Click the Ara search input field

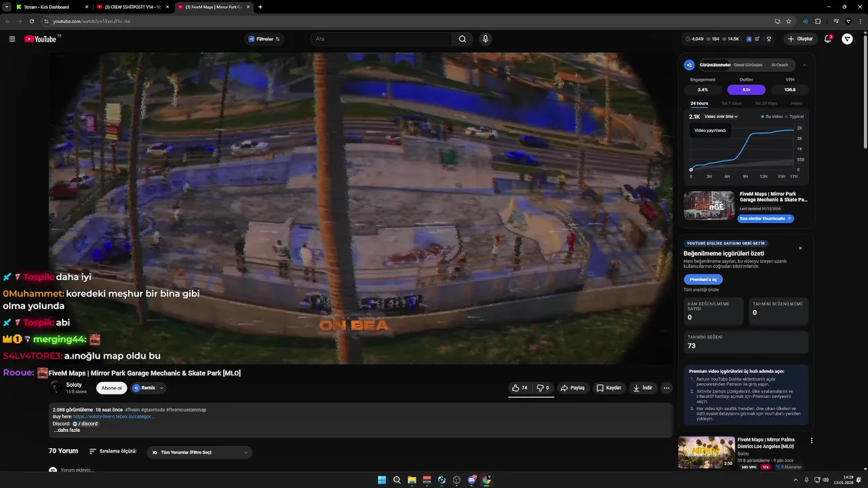click(x=380, y=39)
